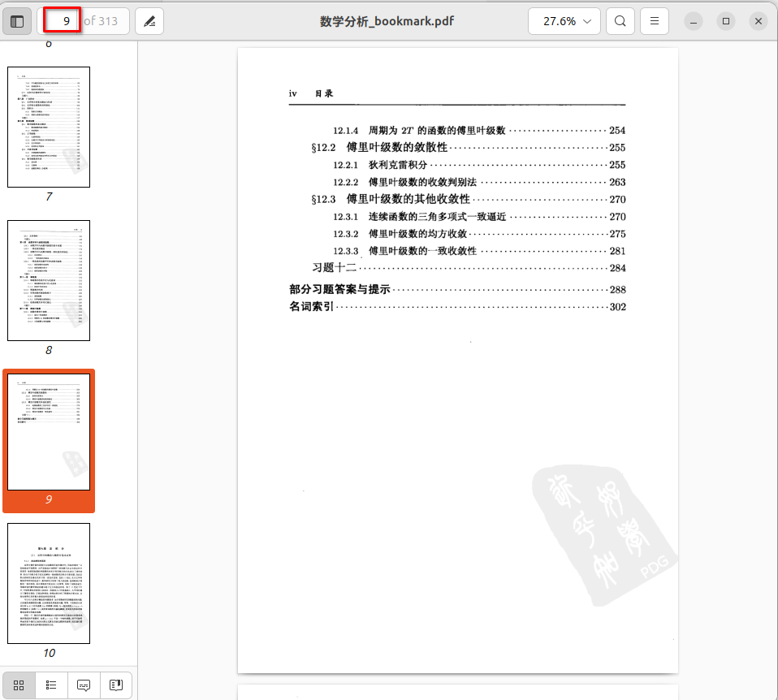Click the page number input field
Image resolution: width=778 pixels, height=700 pixels.
[x=62, y=21]
